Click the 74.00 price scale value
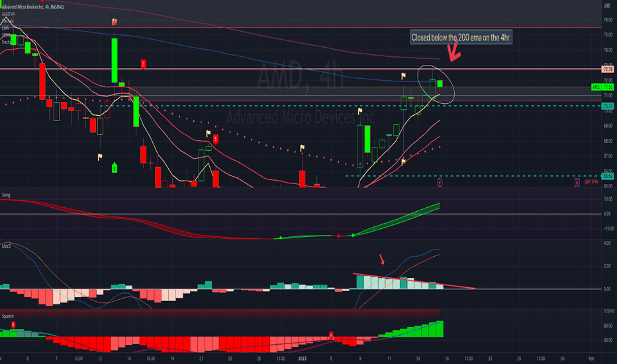 tap(608, 50)
